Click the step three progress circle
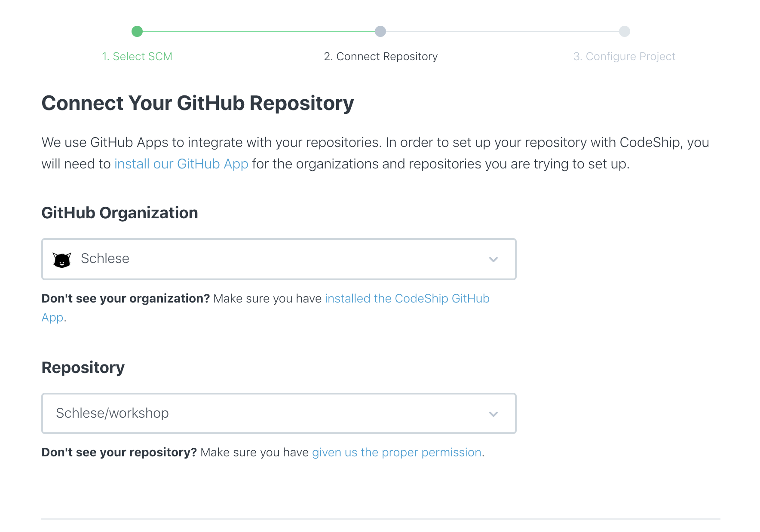The width and height of the screenshot is (760, 532). [625, 31]
